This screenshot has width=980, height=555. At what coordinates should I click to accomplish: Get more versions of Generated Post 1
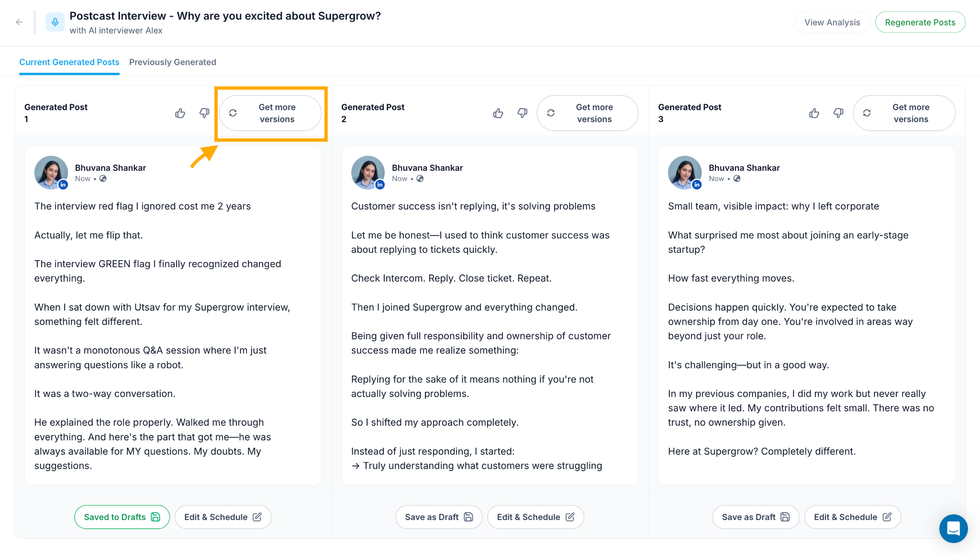pos(270,113)
